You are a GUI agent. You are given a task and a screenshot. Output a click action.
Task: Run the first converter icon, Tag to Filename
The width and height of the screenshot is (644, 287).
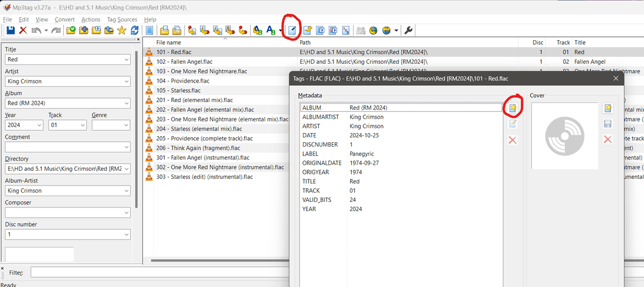point(192,30)
